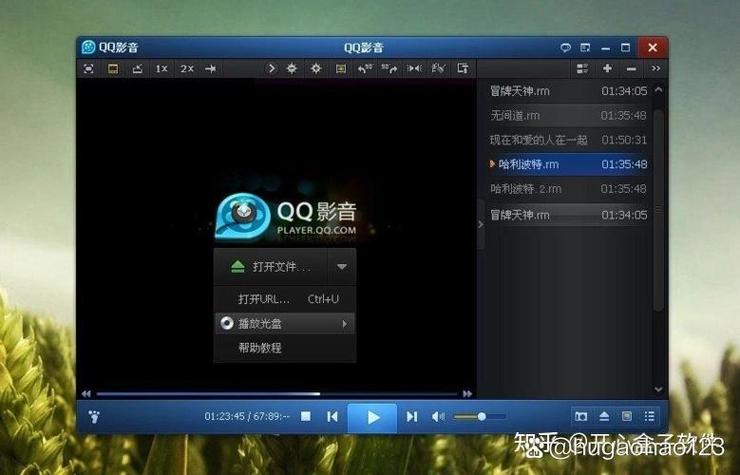
Task: Open the speech bubble feedback icon in the title bar
Action: pos(565,48)
